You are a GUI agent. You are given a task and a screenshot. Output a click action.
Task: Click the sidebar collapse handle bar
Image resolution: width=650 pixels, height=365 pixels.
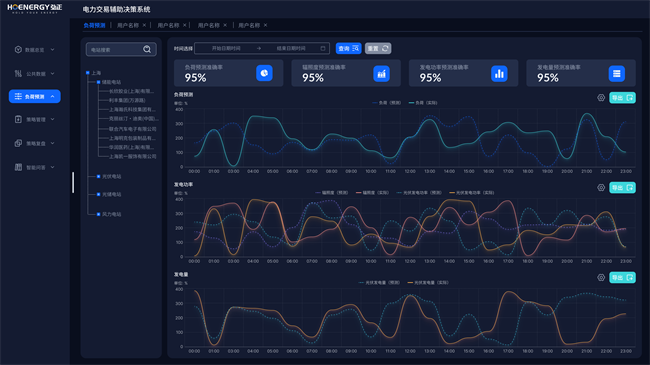click(73, 182)
